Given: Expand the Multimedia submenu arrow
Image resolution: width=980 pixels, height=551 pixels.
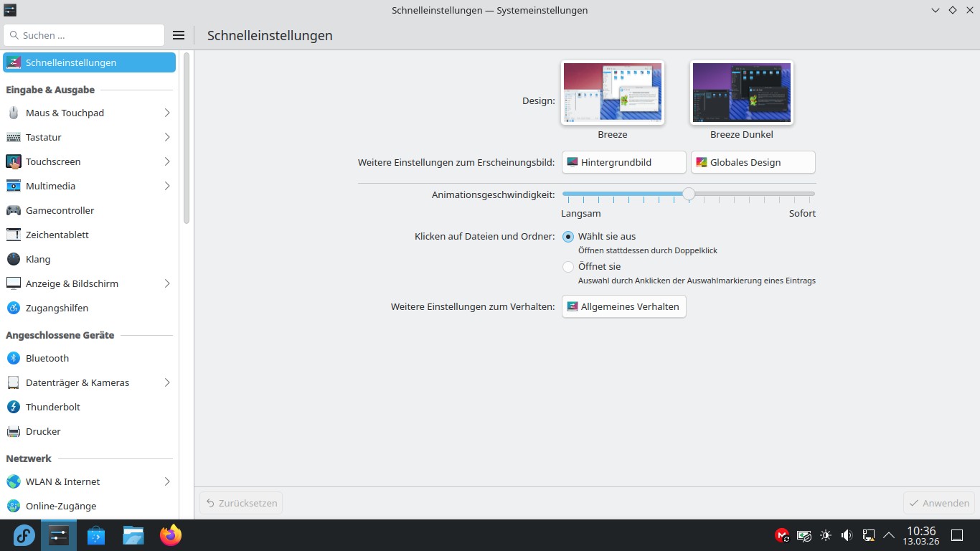Looking at the screenshot, I should tap(166, 186).
